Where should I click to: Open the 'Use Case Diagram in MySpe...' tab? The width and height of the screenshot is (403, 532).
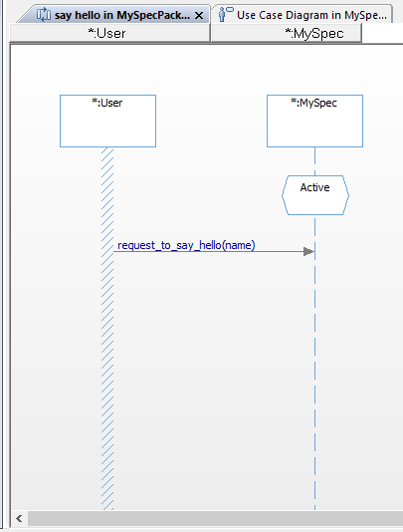tap(302, 15)
